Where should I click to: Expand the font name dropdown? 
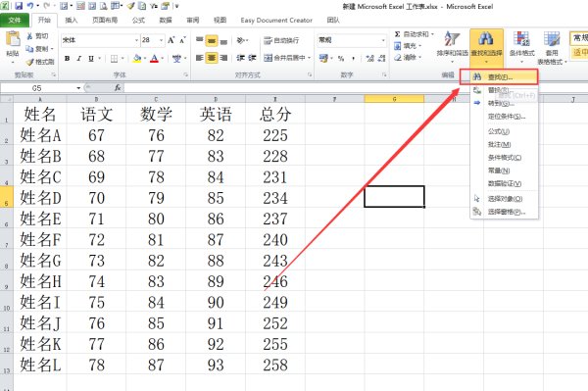[136, 40]
